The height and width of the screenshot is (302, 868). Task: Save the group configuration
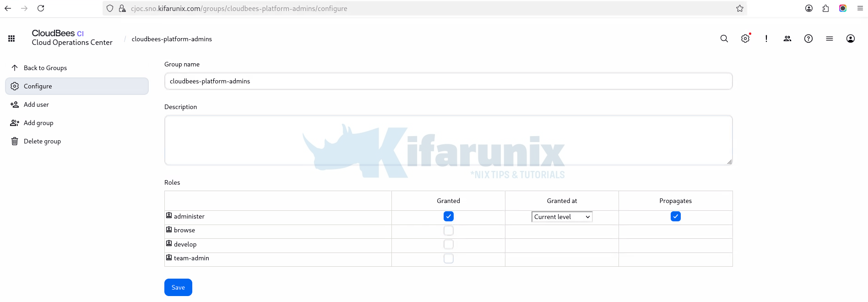pyautogui.click(x=178, y=287)
